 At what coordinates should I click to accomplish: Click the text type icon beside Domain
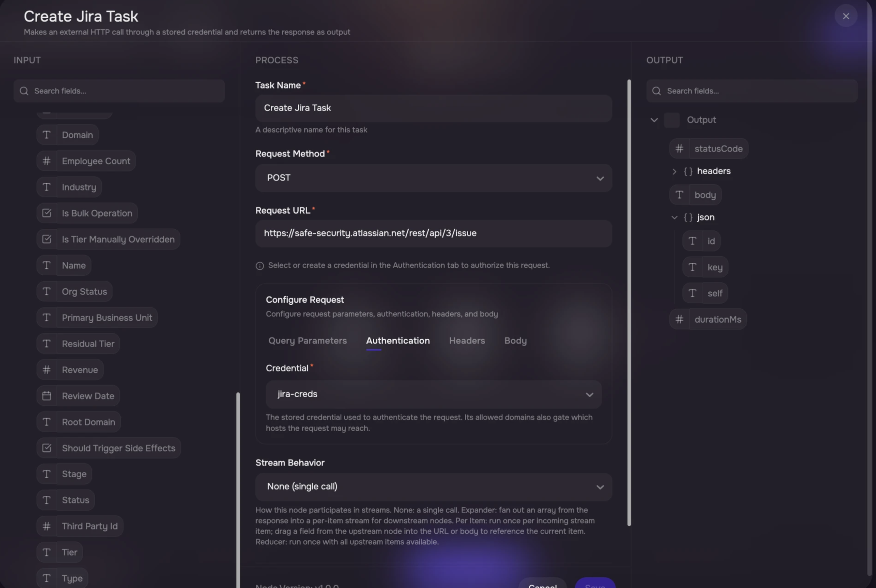(47, 135)
